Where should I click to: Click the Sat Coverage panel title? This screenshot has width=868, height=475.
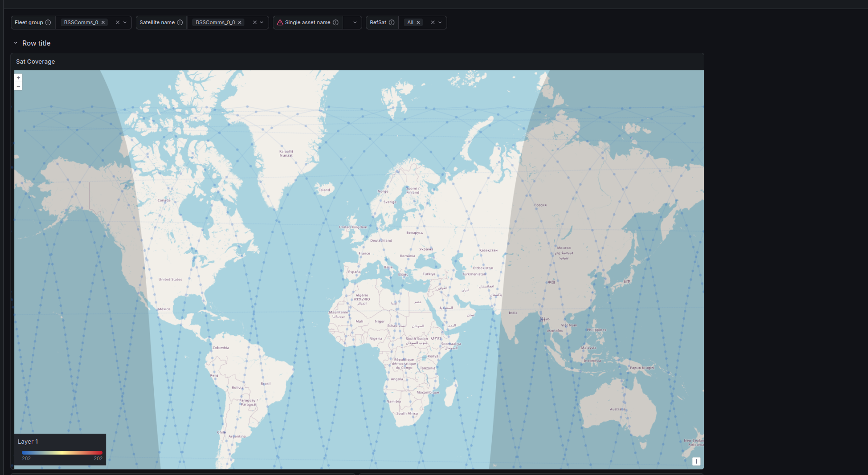[36, 62]
